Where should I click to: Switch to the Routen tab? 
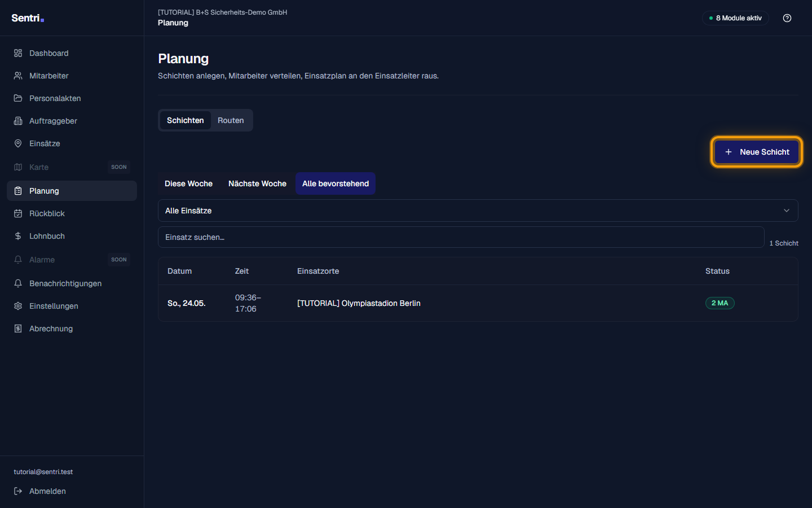tap(231, 120)
